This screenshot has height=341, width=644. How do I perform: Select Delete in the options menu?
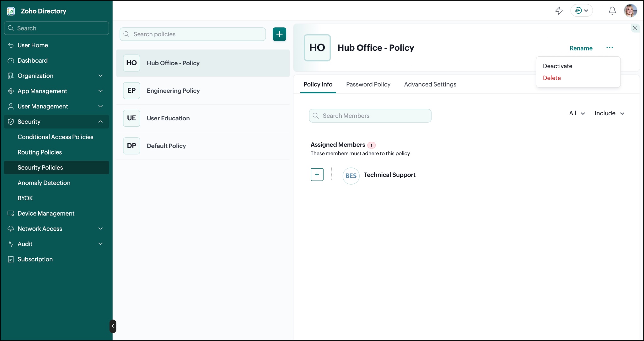[552, 78]
